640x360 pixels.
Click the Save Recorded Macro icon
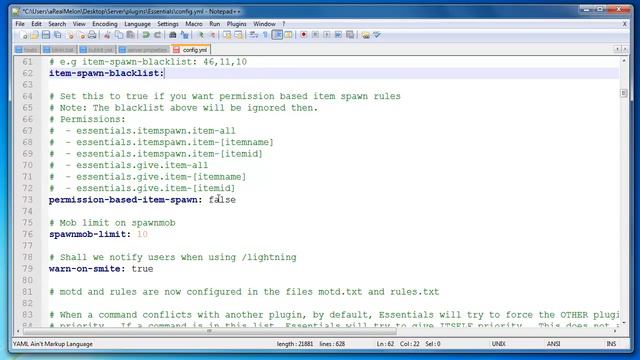[350, 35]
